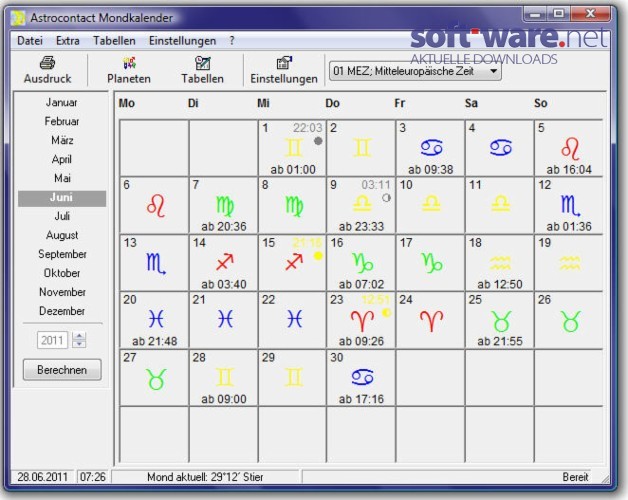Select the highlighted Juni month entry
This screenshot has height=500, width=628.
click(x=62, y=198)
